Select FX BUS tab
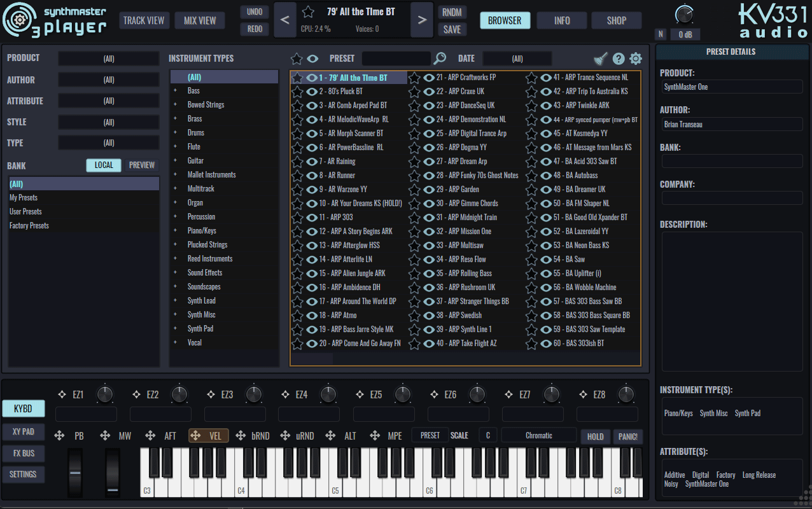Image resolution: width=812 pixels, height=509 pixels. pyautogui.click(x=24, y=453)
